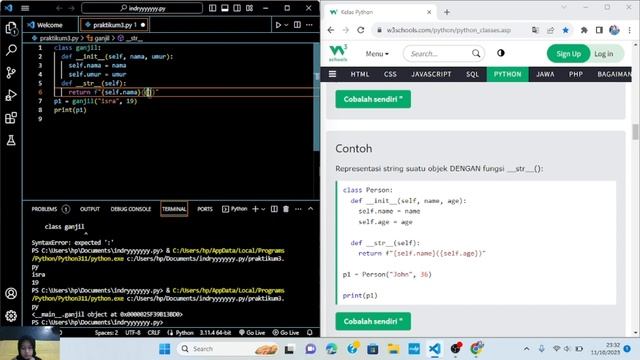
Task: Click the green Sign Up button
Action: pyautogui.click(x=568, y=53)
